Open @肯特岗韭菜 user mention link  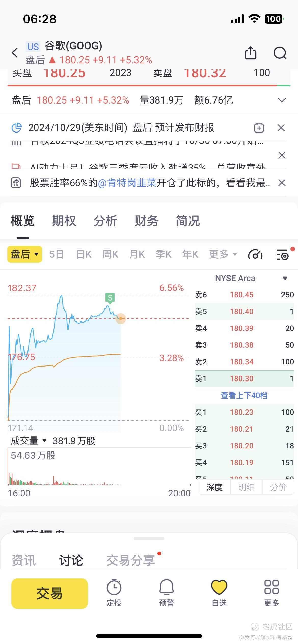(x=127, y=183)
